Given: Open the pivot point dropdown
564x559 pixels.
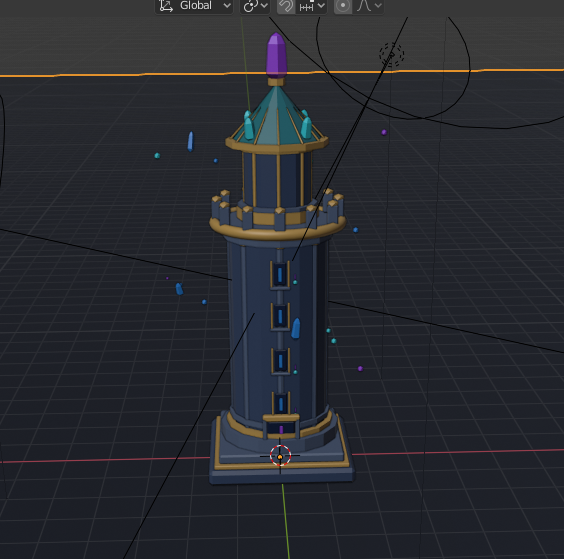Looking at the screenshot, I should [x=255, y=6].
